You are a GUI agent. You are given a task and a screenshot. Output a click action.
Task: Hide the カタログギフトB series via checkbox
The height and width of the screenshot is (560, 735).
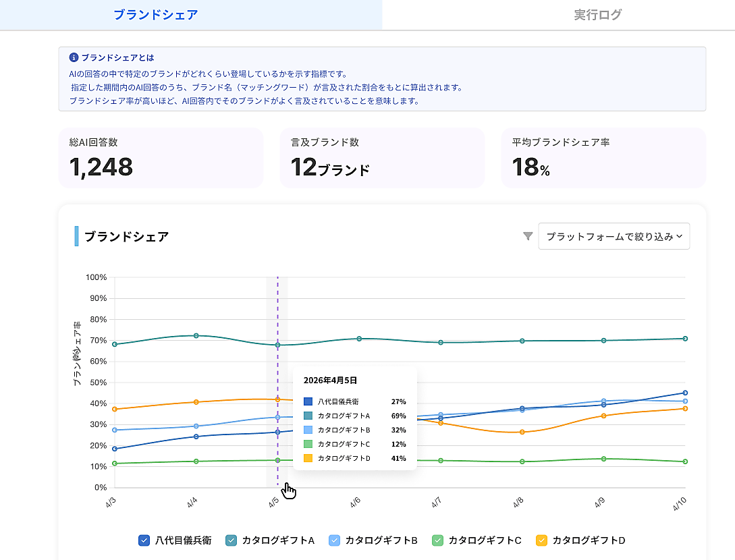pos(334,540)
